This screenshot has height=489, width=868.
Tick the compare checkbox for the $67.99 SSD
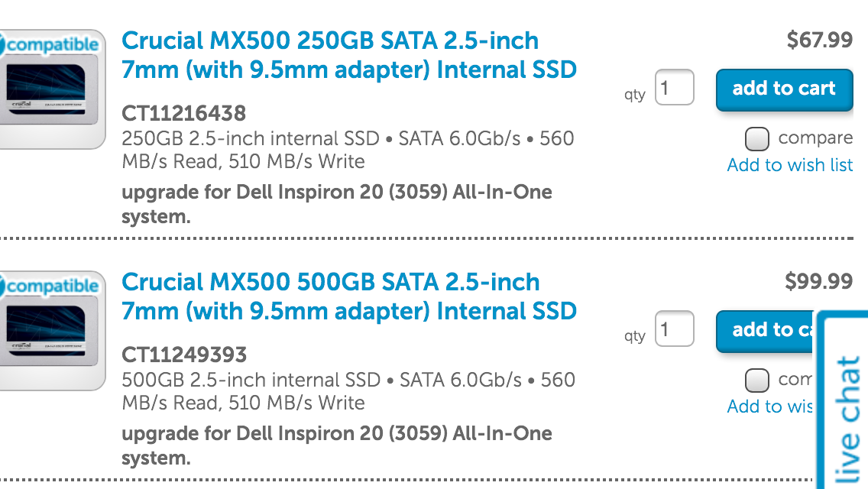click(756, 138)
